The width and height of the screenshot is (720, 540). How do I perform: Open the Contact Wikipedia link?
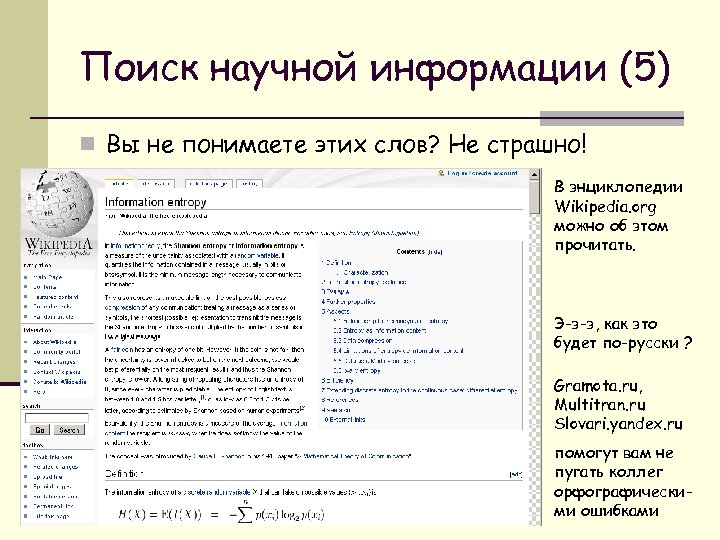(x=56, y=372)
